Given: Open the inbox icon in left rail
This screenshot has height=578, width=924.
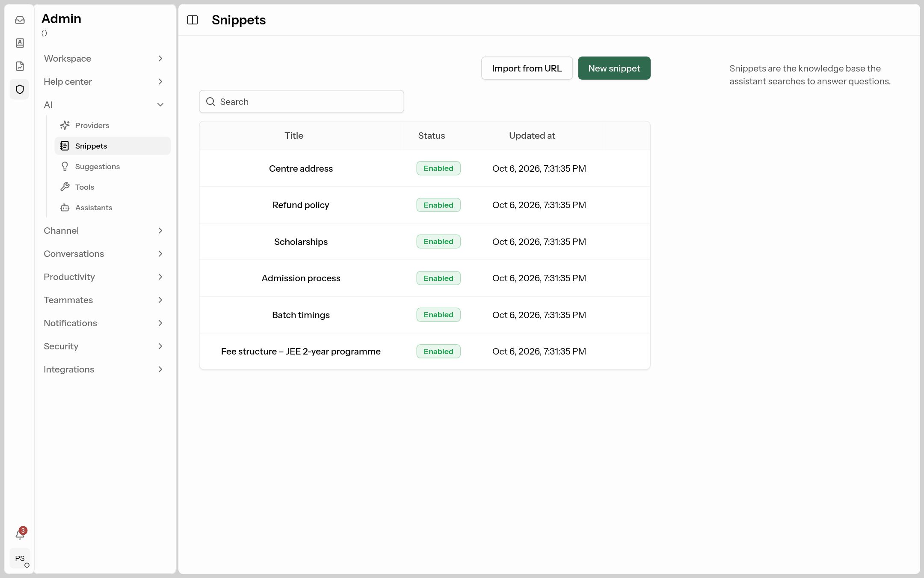Looking at the screenshot, I should coord(20,20).
